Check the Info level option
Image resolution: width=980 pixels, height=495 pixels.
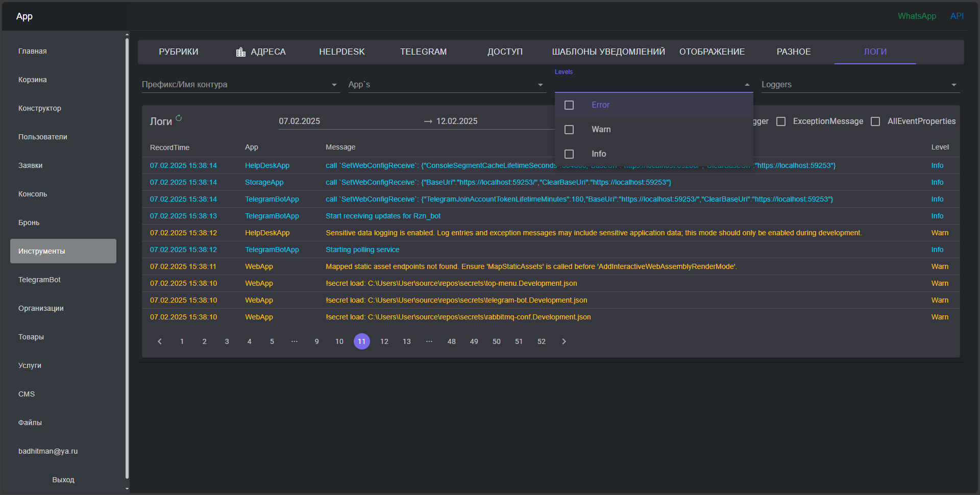coord(569,154)
